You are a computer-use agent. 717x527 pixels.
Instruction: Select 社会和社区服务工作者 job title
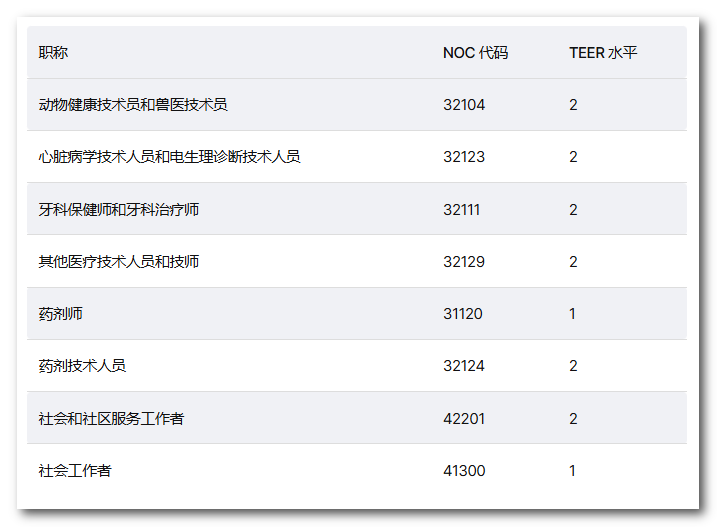pyautogui.click(x=111, y=419)
